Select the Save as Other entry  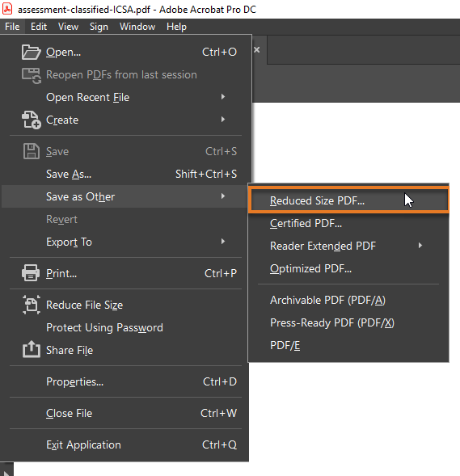(x=124, y=196)
